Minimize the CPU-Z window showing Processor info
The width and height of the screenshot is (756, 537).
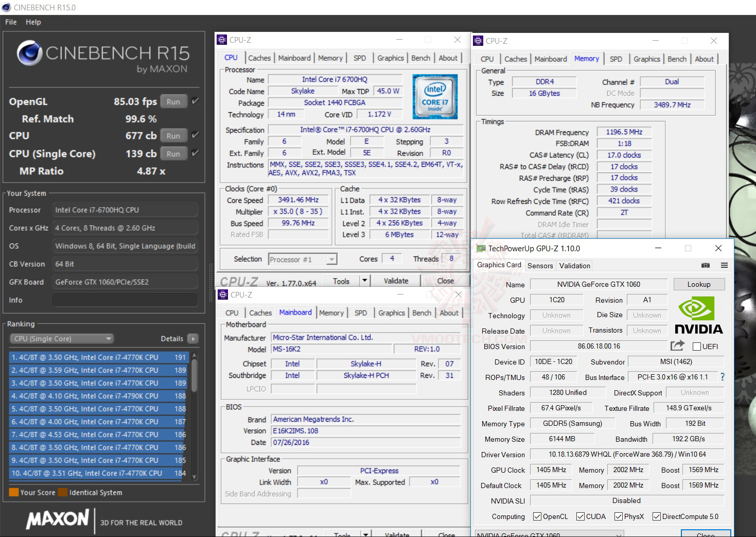[399, 40]
